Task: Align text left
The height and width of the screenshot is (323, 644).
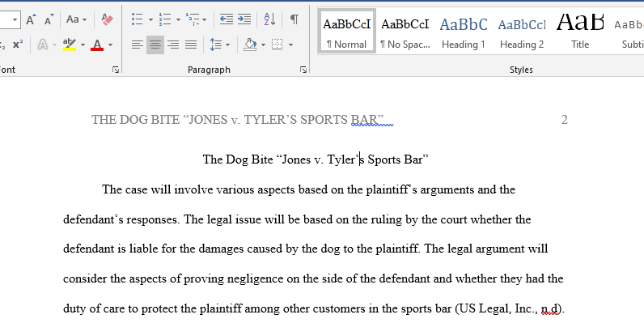Action: 138,45
